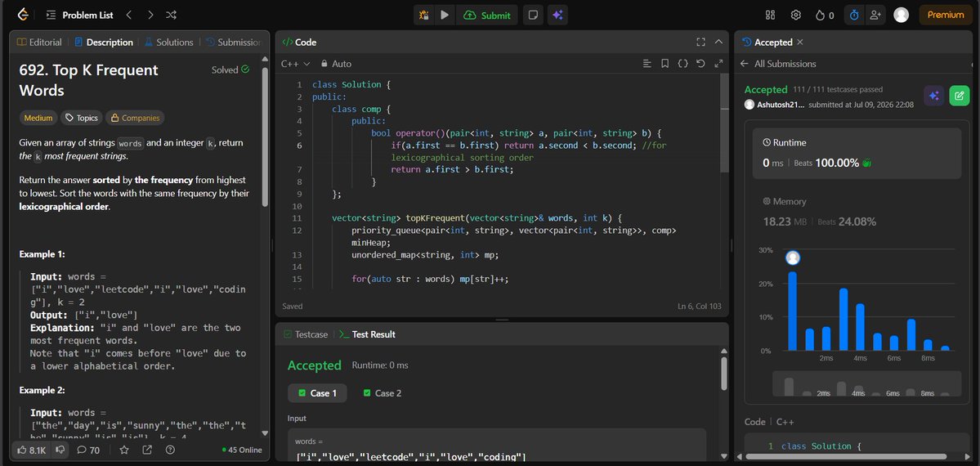This screenshot has height=466, width=980.
Task: Select Case 2 result
Action: click(x=382, y=393)
